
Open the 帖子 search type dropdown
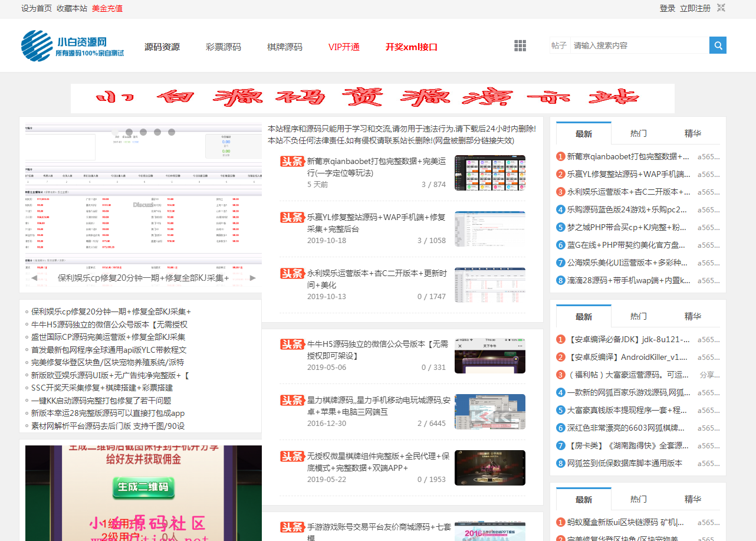point(558,45)
